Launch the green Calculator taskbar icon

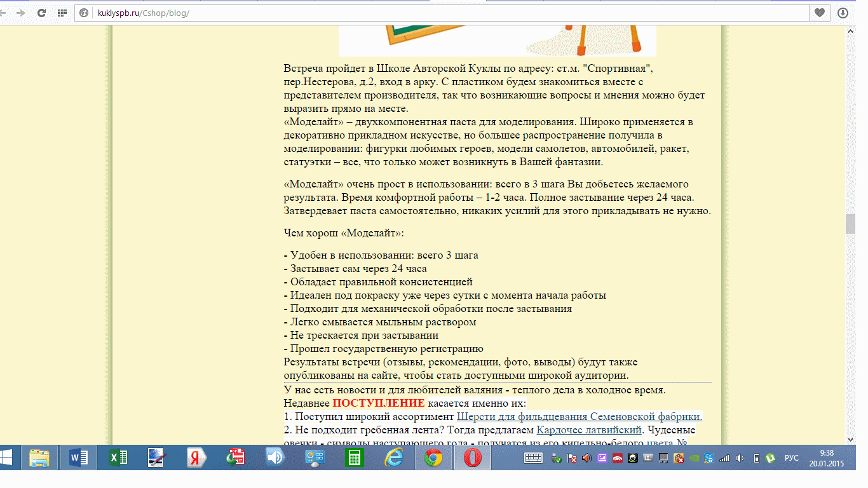pyautogui.click(x=354, y=457)
